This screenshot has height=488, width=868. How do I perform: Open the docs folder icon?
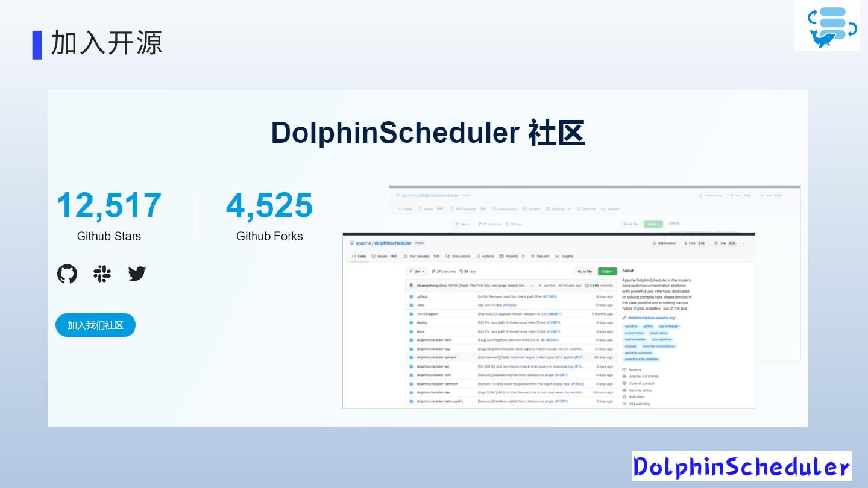411,331
